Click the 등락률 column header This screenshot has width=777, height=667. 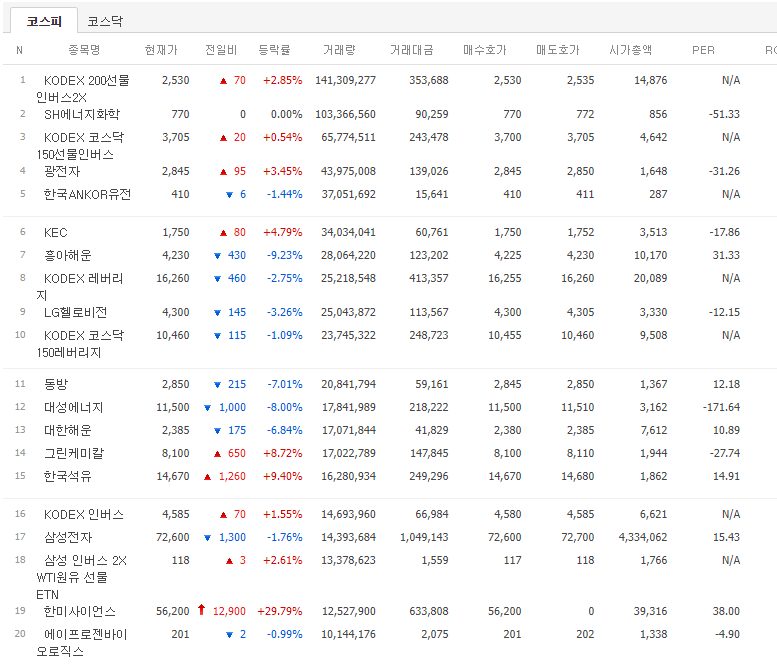click(x=274, y=50)
